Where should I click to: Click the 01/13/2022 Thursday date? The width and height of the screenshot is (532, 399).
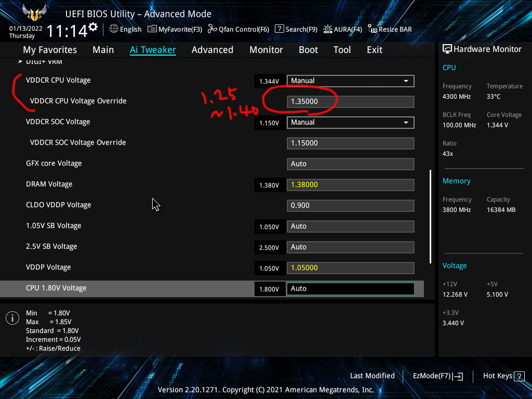[26, 32]
